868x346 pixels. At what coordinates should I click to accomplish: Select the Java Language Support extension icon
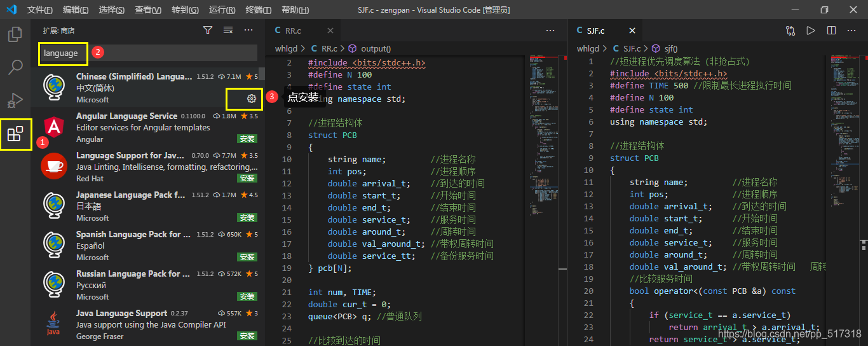tap(54, 324)
